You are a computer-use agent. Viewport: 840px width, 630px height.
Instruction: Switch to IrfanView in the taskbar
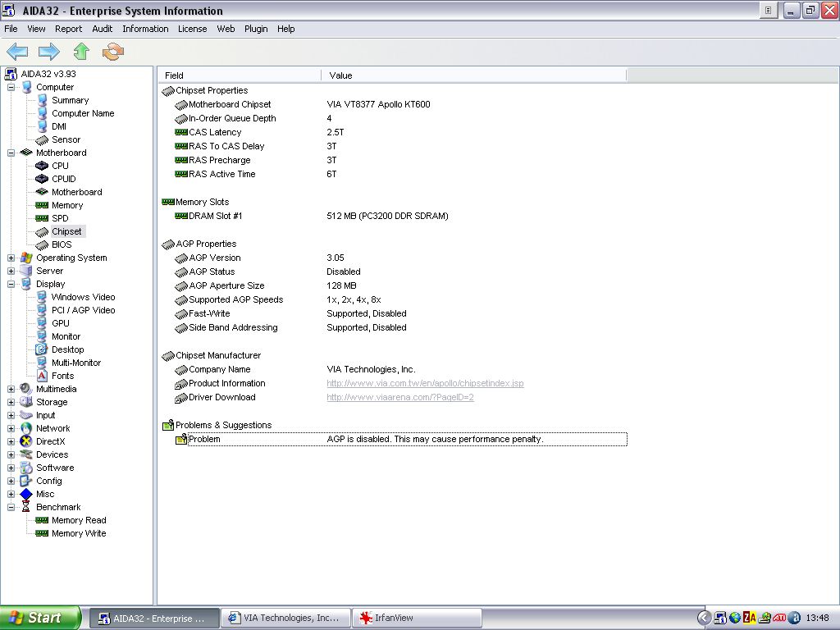(417, 618)
